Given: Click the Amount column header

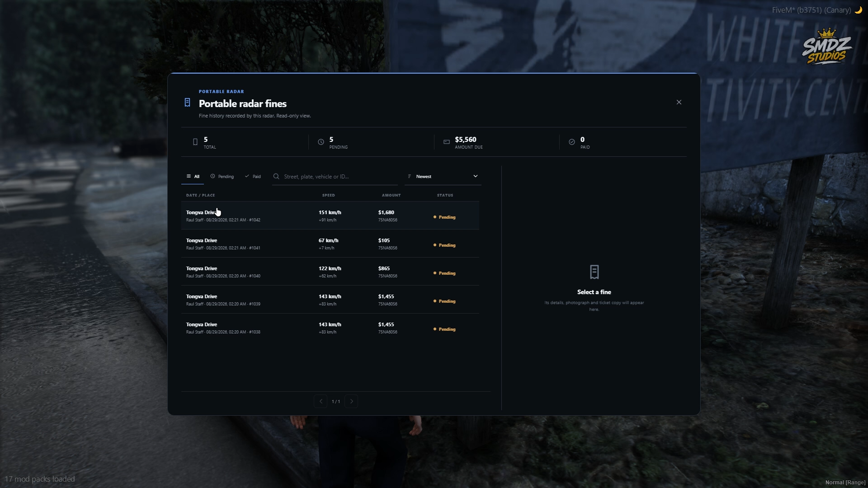Looking at the screenshot, I should 392,195.
